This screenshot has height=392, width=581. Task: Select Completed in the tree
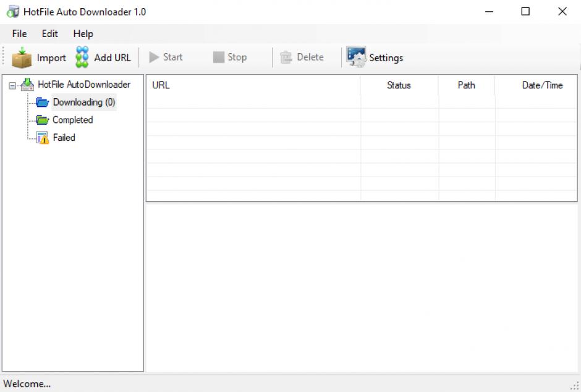[73, 120]
